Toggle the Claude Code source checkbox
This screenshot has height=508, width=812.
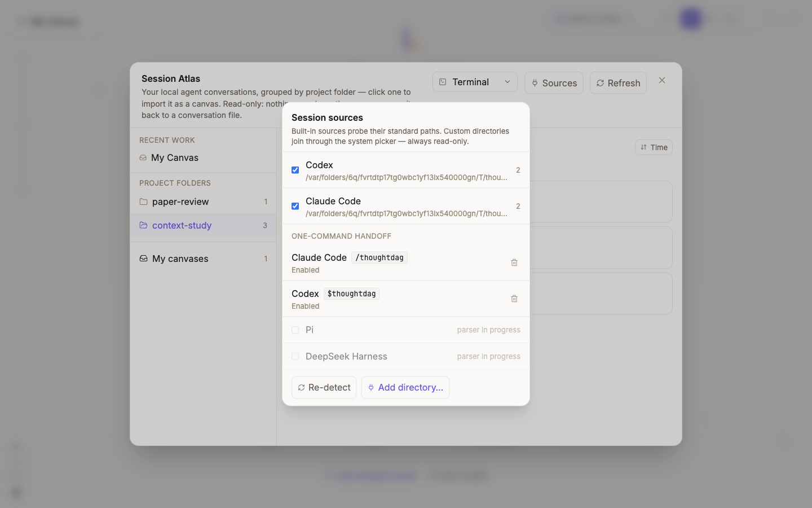click(x=295, y=206)
